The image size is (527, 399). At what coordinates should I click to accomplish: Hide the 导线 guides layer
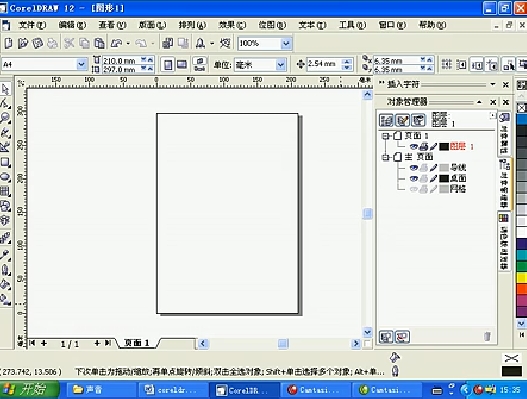point(414,167)
